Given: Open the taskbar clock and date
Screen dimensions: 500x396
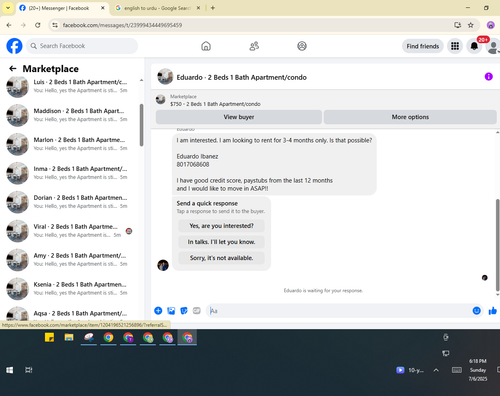Looking at the screenshot, I should click(478, 370).
